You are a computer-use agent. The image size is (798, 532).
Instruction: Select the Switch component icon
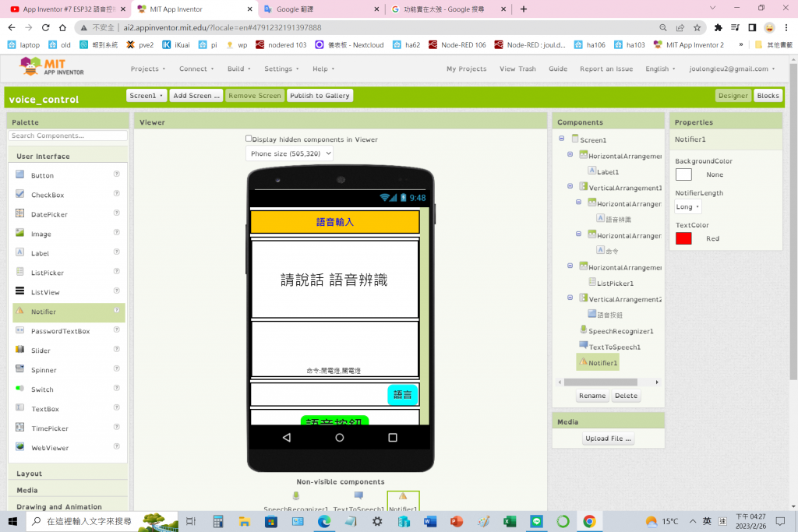point(19,389)
